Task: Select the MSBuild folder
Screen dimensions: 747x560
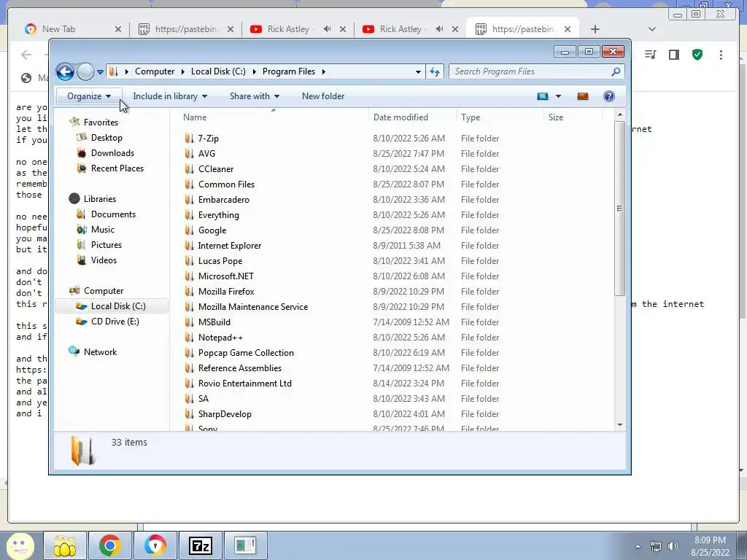Action: click(x=214, y=322)
